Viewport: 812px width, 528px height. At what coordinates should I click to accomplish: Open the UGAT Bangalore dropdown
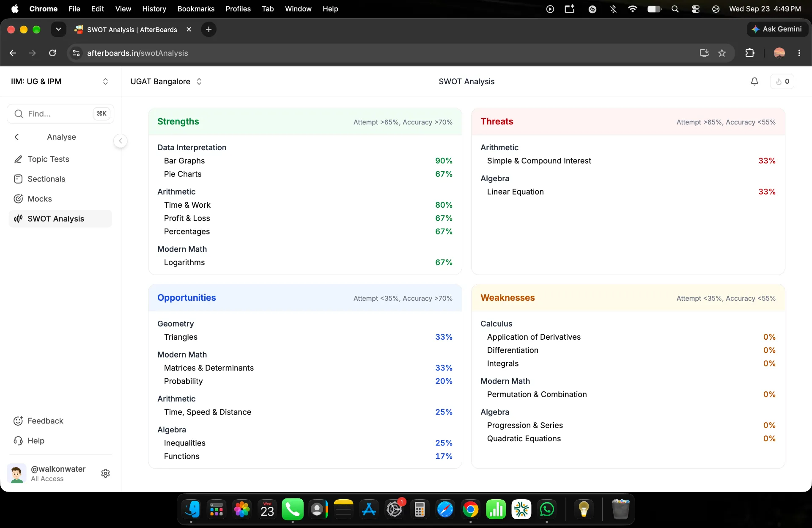(x=166, y=81)
